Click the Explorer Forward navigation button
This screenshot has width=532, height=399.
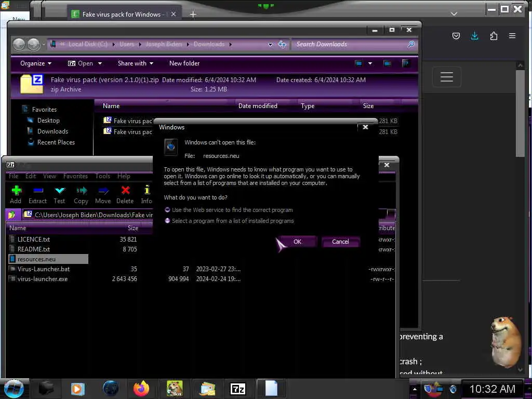(x=34, y=45)
